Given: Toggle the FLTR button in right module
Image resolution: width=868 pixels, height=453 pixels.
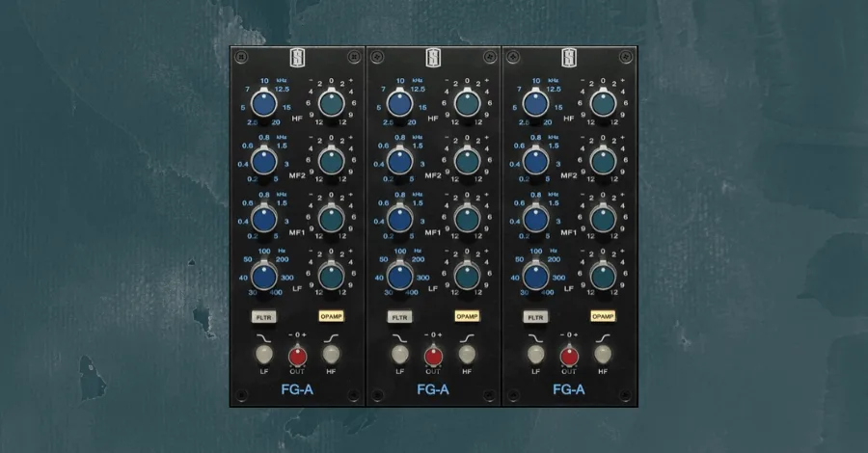Looking at the screenshot, I should pos(536,317).
